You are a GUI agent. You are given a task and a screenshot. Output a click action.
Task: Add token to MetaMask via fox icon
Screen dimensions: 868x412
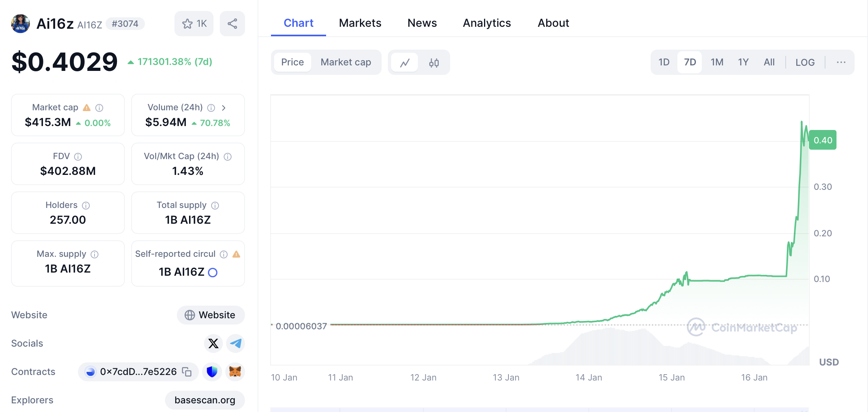pyautogui.click(x=235, y=371)
